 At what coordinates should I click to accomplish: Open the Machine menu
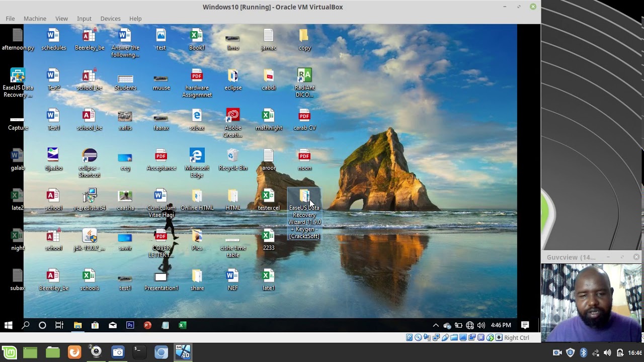coord(35,19)
